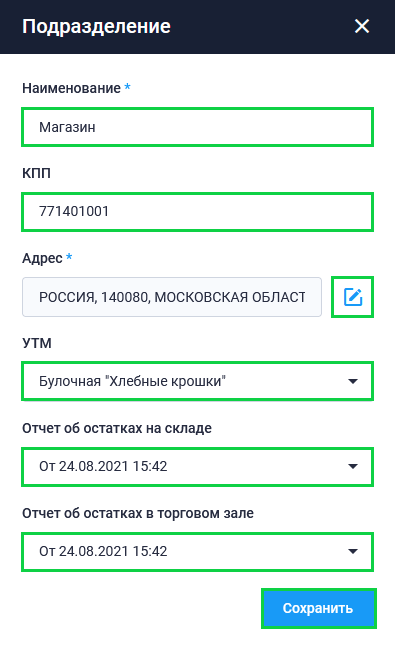Close the Подразделение dialog with the X

[x=362, y=26]
